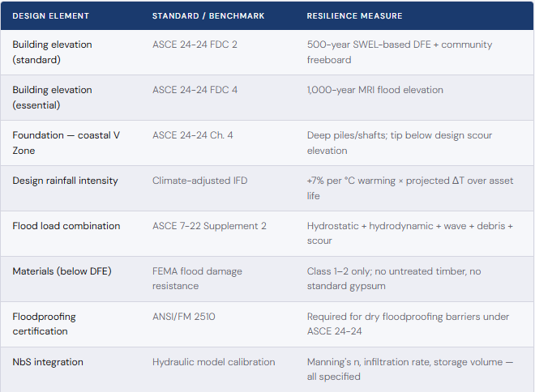Click the RESILIENCE MEASURE column header

(354, 16)
